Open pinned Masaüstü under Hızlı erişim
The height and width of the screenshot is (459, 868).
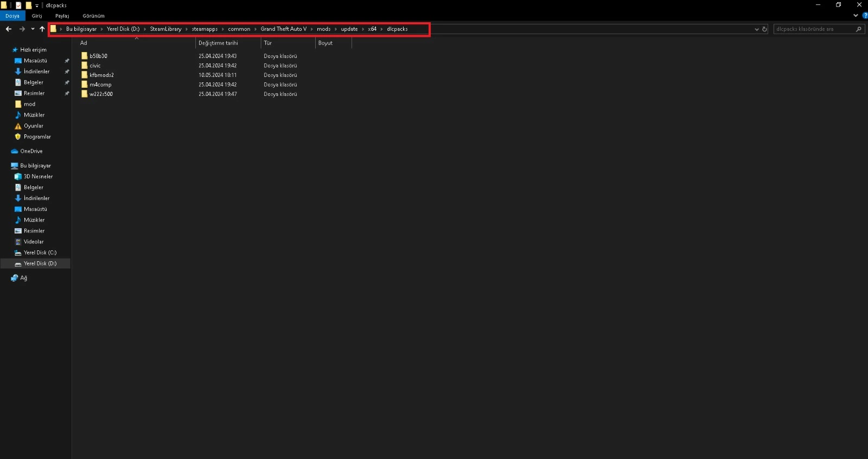[35, 61]
